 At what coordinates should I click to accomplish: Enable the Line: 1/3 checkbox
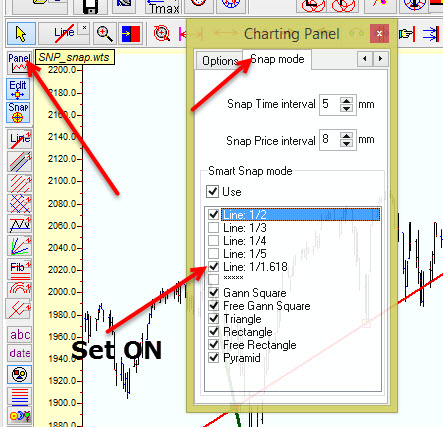pos(213,228)
